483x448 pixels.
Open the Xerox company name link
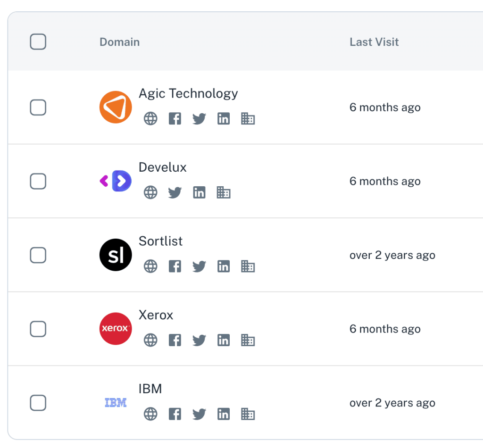tap(156, 315)
